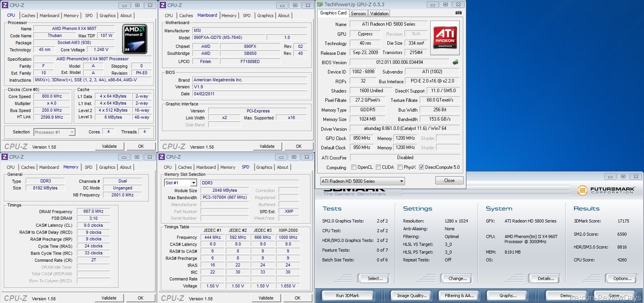Click the CPU-Z title icon of the SPD window
Viewport: 644px width, 303px height.
[x=162, y=157]
